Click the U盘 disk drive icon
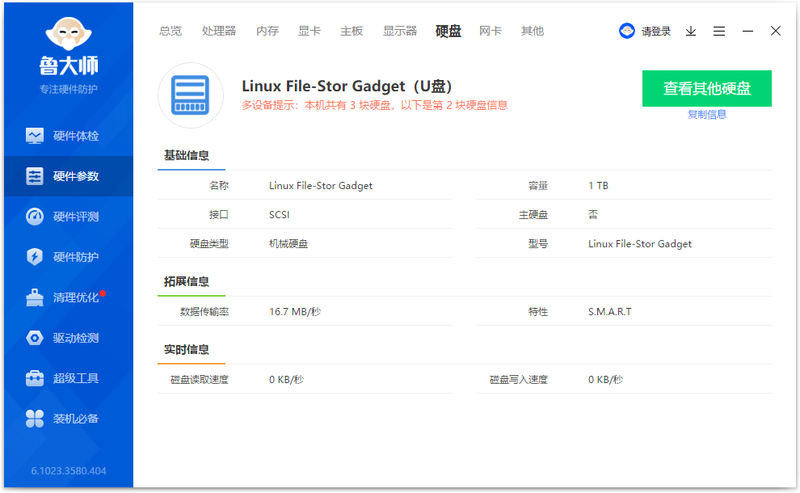This screenshot has height=493, width=800. [x=190, y=95]
